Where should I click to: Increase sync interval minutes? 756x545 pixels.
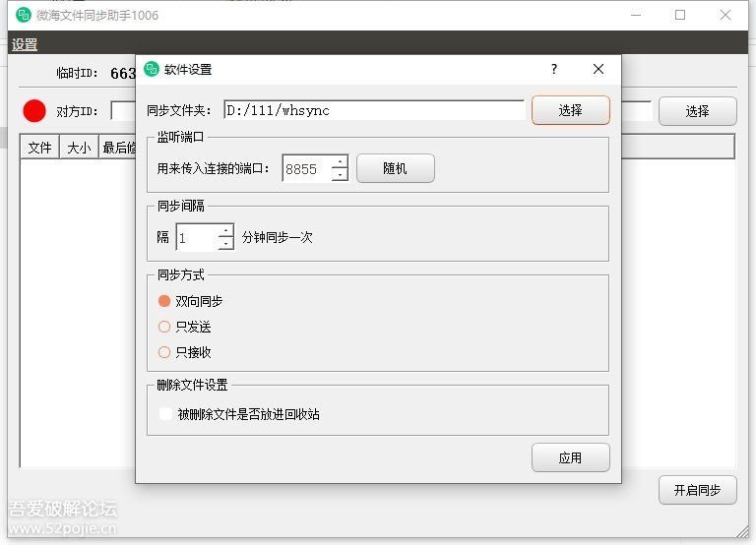point(225,231)
